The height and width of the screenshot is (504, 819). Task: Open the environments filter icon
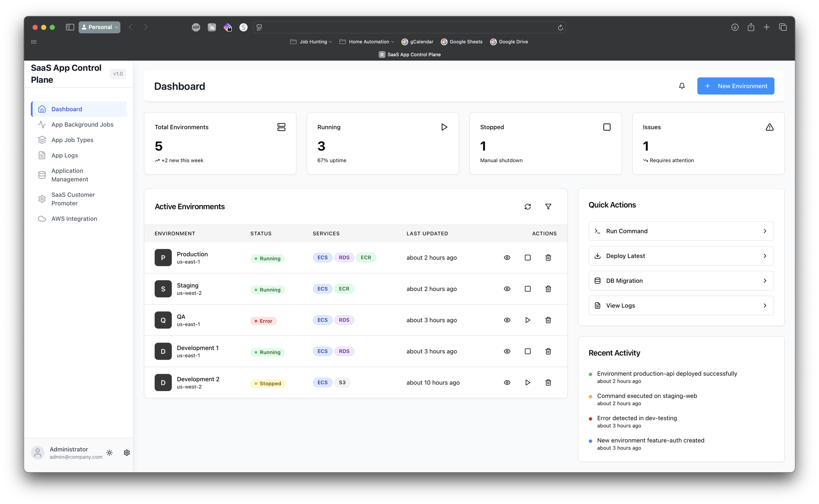coord(548,207)
